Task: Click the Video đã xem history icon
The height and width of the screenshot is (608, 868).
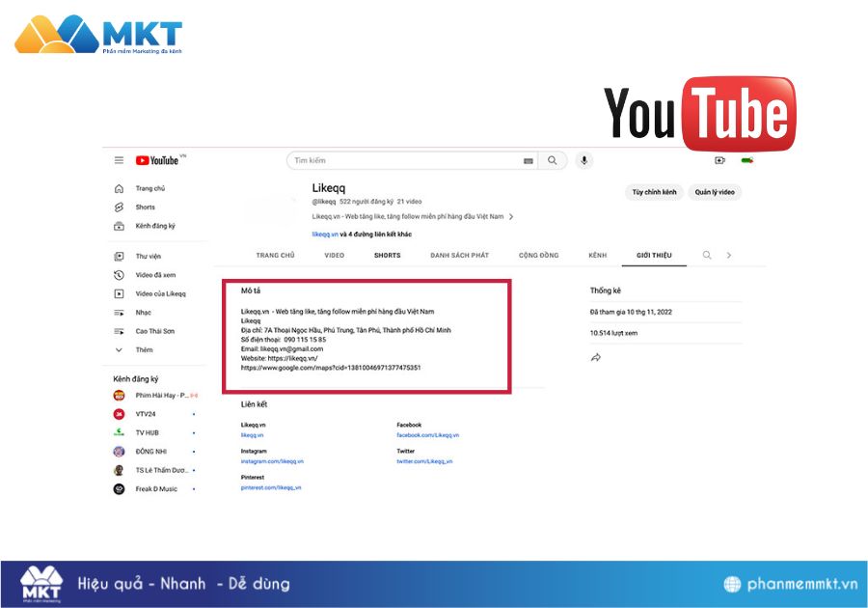Action: pos(119,275)
